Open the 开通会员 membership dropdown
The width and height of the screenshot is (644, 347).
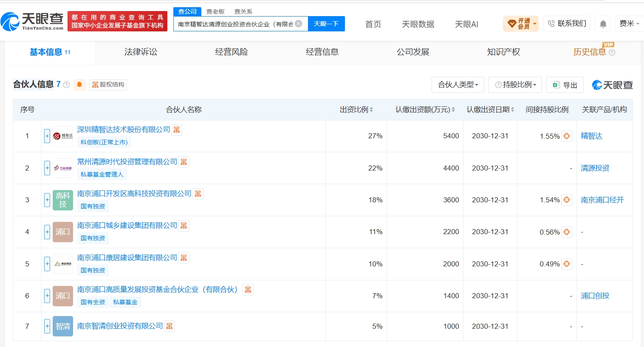[521, 24]
